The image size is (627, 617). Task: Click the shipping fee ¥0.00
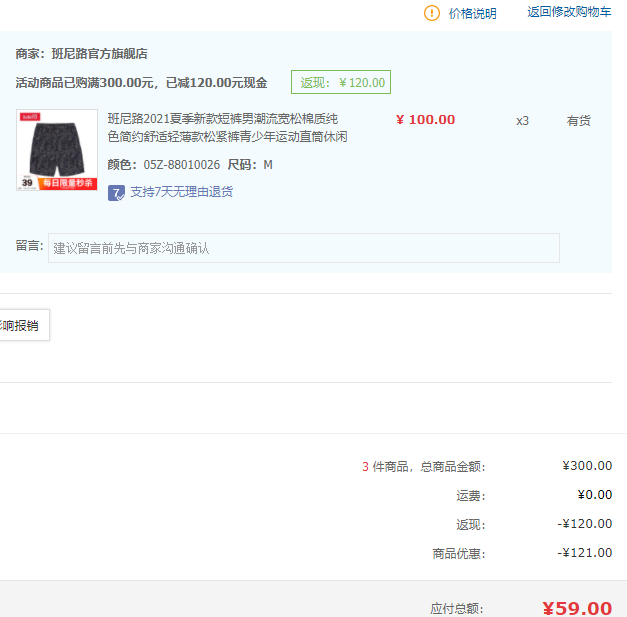[595, 495]
